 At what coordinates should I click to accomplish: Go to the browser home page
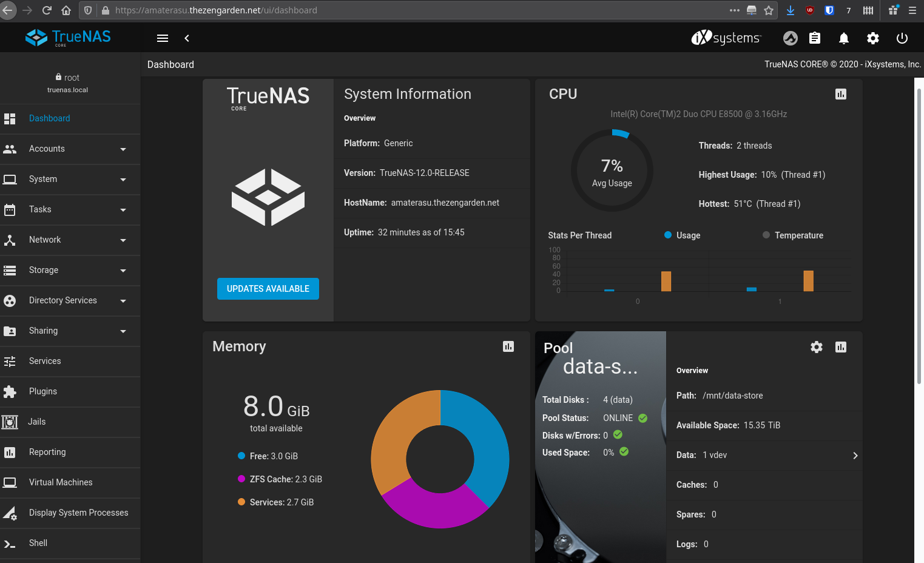point(66,10)
